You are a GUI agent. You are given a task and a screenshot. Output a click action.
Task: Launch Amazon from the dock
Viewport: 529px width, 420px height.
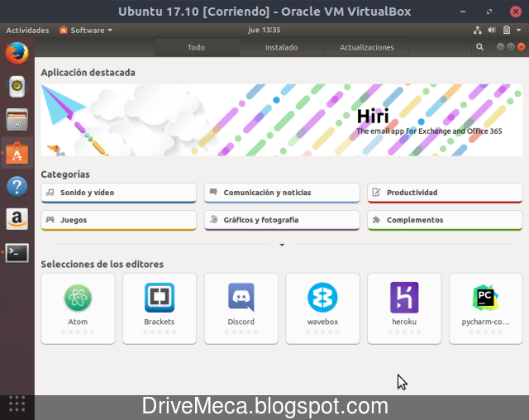pyautogui.click(x=17, y=219)
